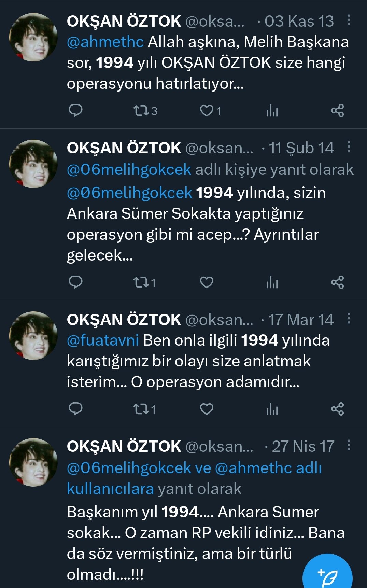View analytics of the 11 Şub 14 tweet
Viewport: 367px width, 588px height.
click(x=272, y=282)
